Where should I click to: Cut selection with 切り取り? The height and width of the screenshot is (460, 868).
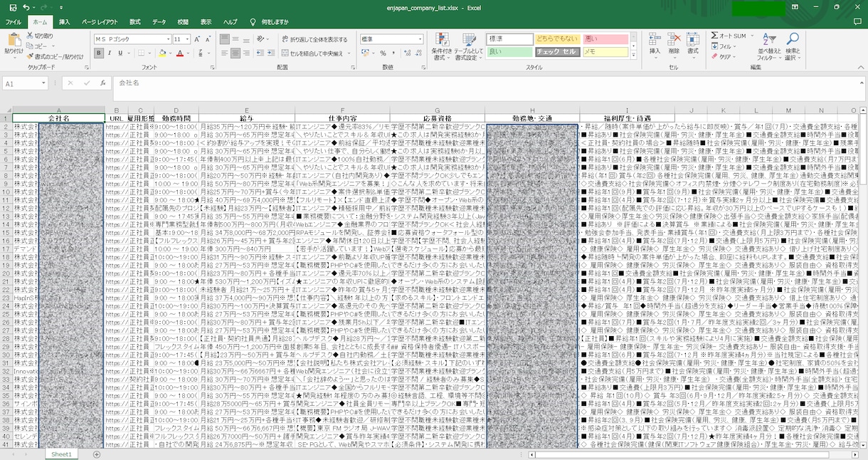pos(40,36)
